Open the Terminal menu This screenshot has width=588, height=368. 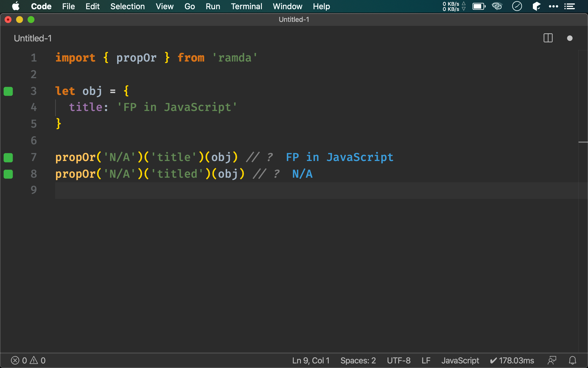coord(246,6)
